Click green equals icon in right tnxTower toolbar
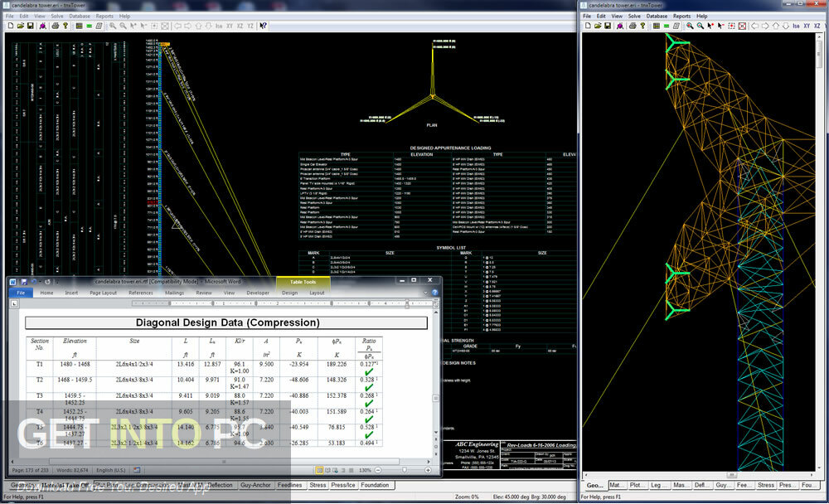Viewport: 829px width, 504px height. click(x=667, y=26)
